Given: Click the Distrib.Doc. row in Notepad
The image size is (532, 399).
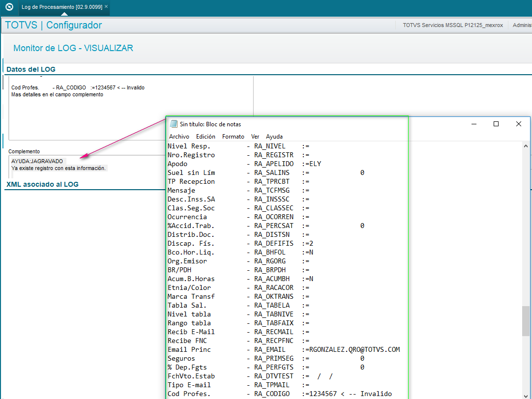Looking at the screenshot, I should coord(238,234).
